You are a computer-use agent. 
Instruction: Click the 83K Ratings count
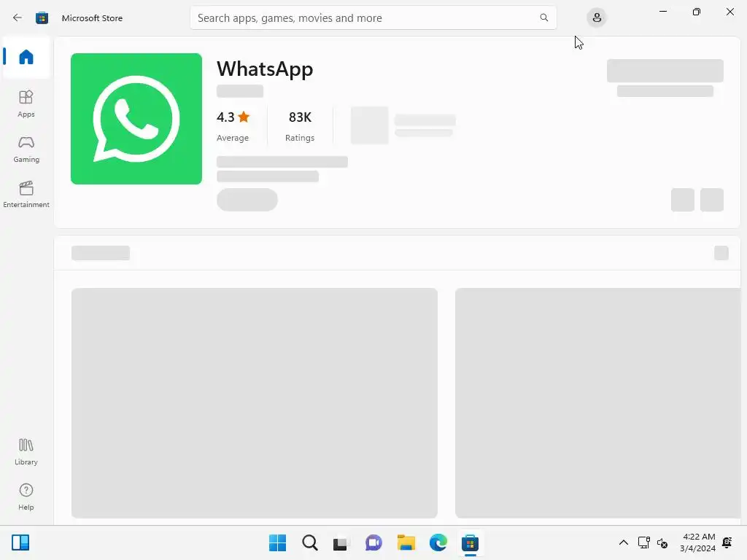(300, 125)
